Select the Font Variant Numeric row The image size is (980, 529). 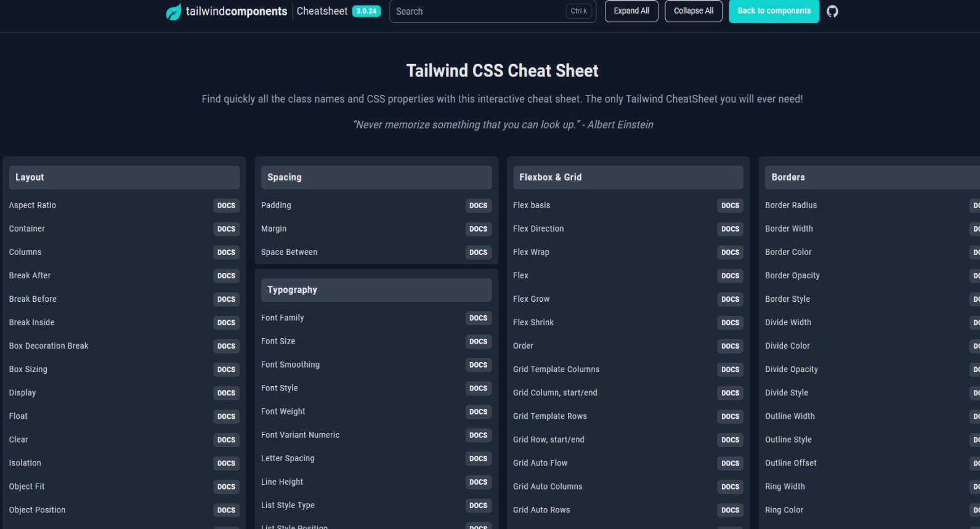pos(376,435)
